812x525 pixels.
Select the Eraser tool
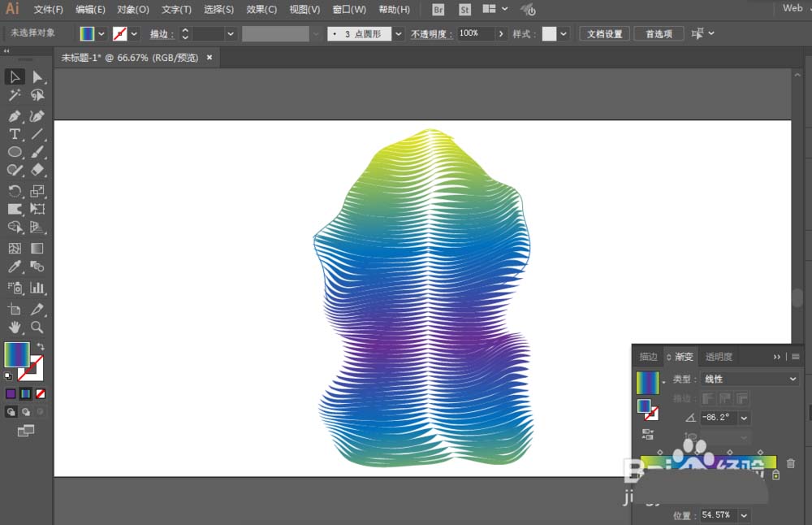click(x=37, y=170)
